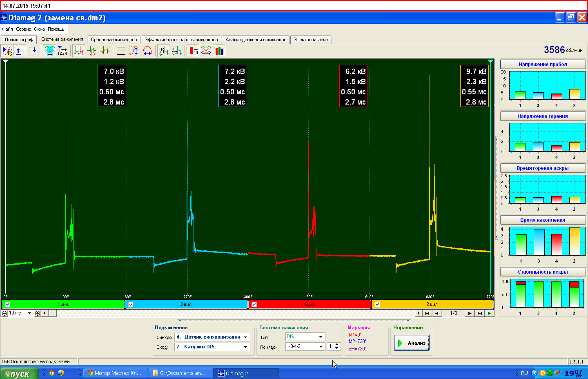Select the cursor trigger-point tool icon
The image size is (588, 379).
[x=7, y=51]
